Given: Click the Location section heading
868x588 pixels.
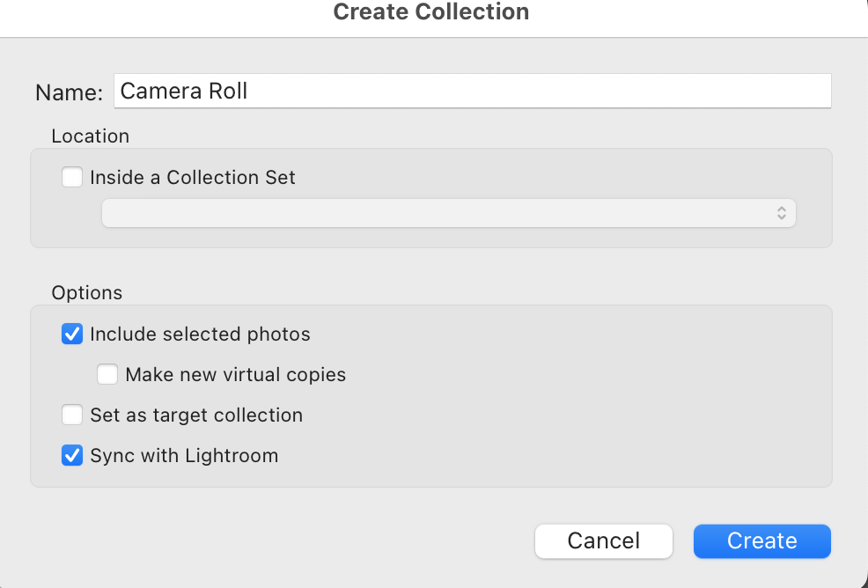Looking at the screenshot, I should click(x=90, y=136).
